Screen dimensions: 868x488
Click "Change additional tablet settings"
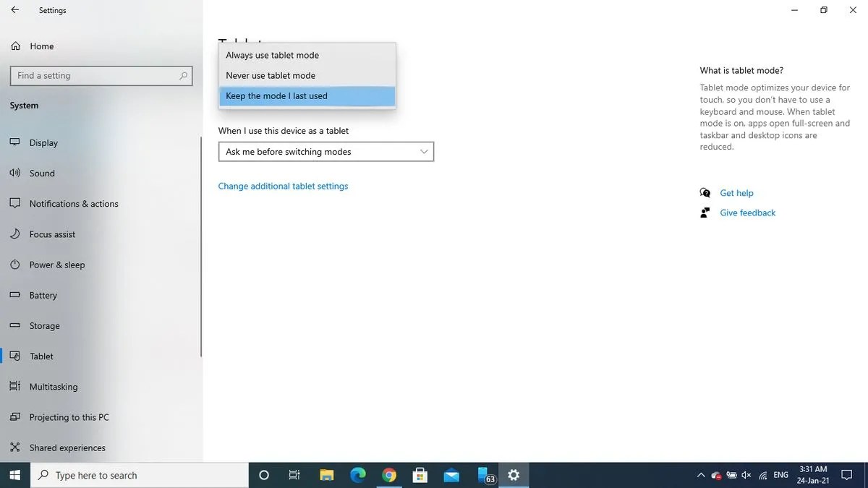pos(283,186)
